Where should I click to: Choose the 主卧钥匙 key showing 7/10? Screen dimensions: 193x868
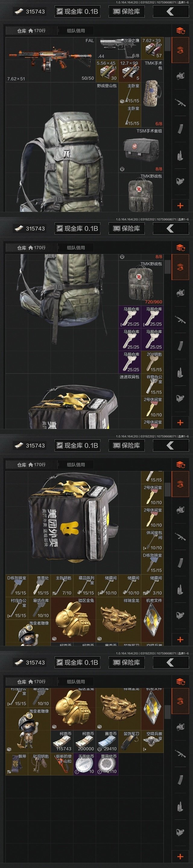point(62,586)
